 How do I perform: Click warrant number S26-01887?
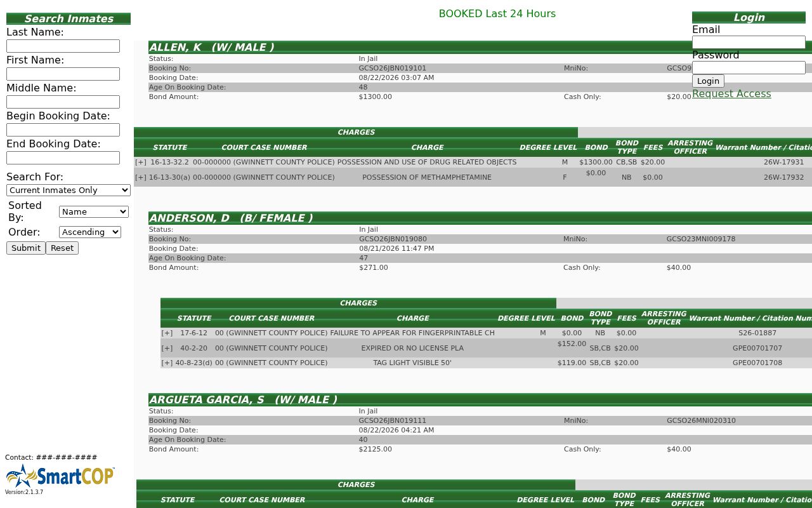click(757, 333)
